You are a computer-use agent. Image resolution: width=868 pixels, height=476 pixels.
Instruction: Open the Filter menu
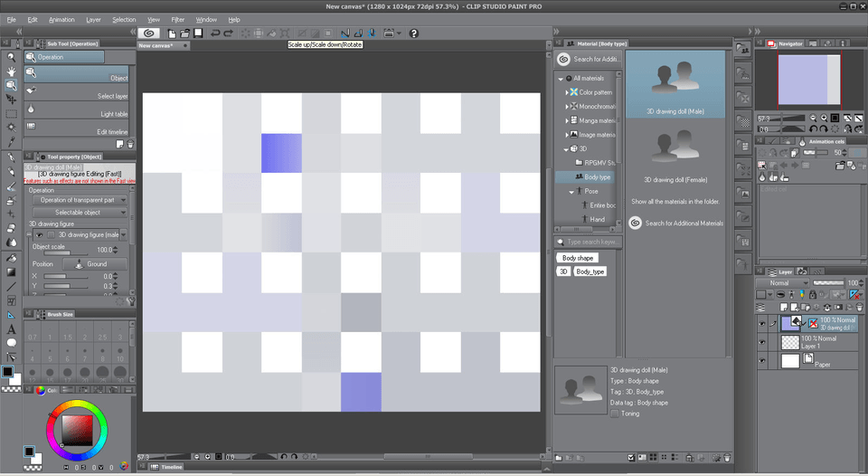pos(178,19)
